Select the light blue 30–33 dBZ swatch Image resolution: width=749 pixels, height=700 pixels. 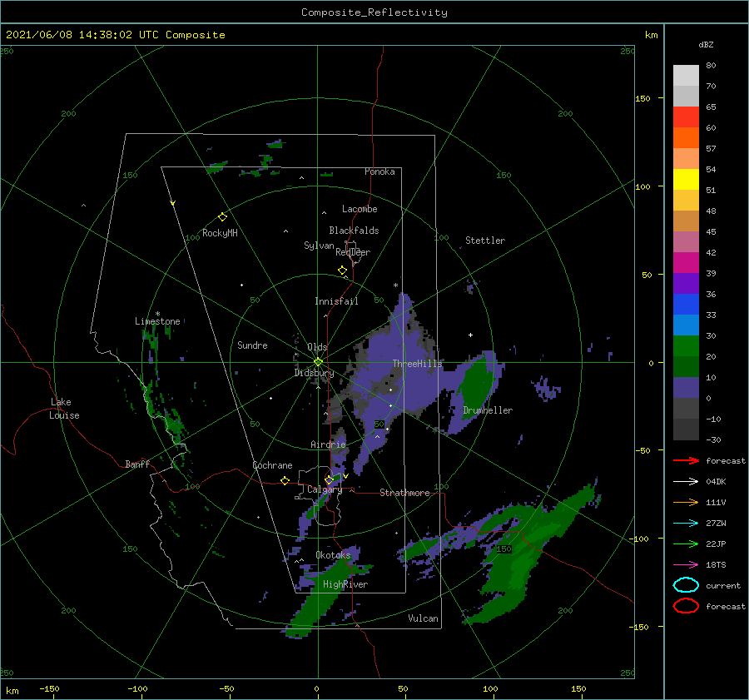pyautogui.click(x=686, y=325)
